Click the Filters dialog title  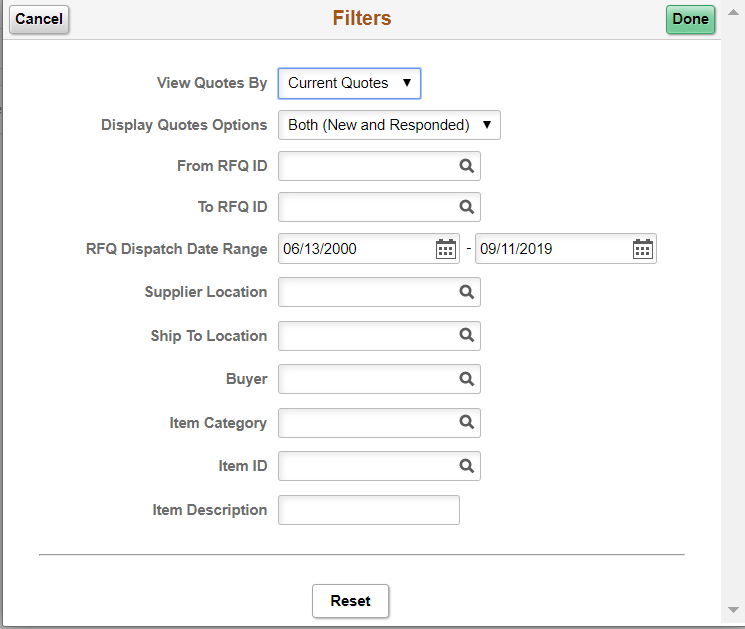[362, 18]
